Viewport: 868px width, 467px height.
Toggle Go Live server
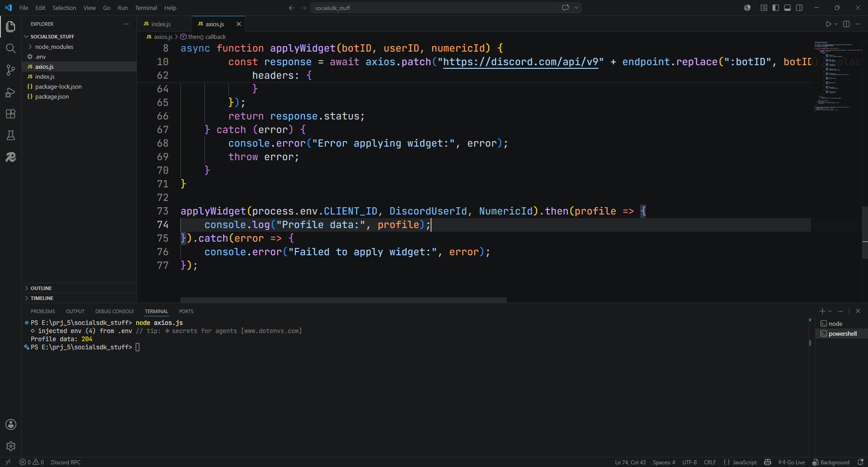pos(792,462)
